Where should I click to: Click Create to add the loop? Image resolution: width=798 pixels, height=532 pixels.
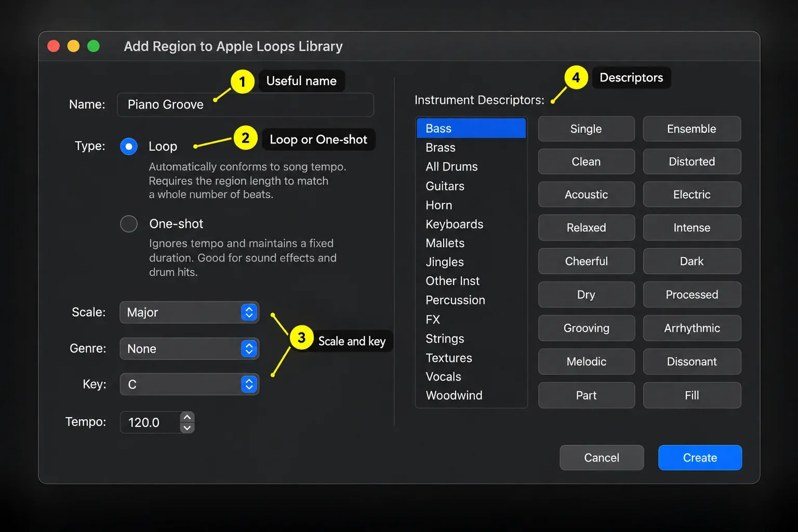click(x=700, y=458)
